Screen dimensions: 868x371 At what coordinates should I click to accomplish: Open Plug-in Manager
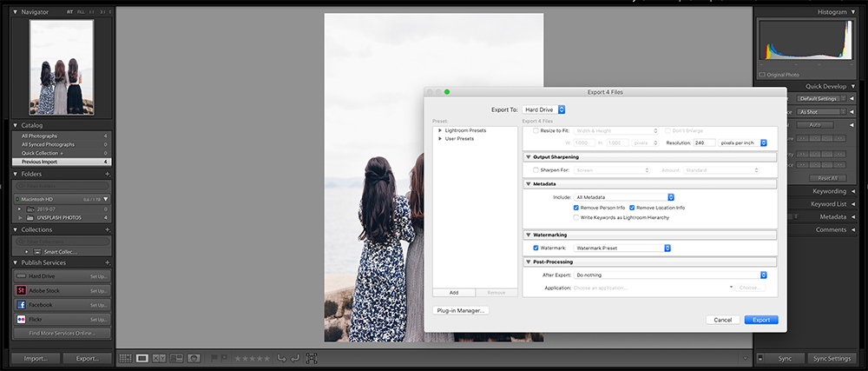tap(461, 311)
